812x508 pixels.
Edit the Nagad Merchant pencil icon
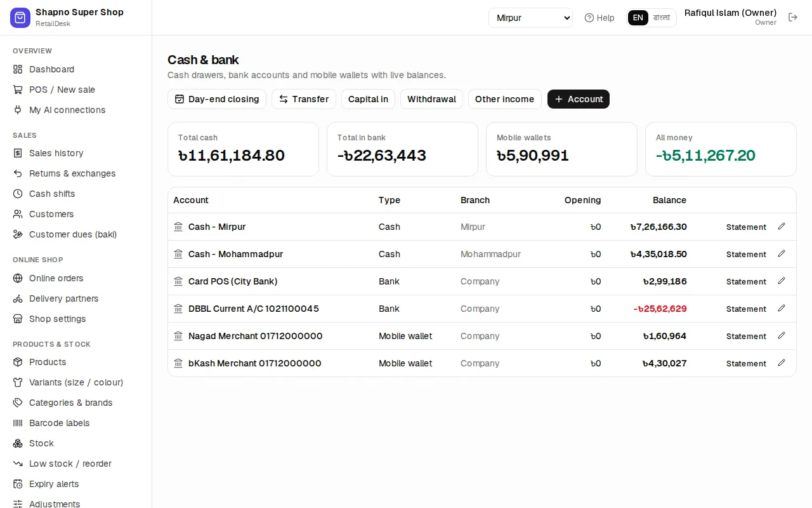[782, 336]
